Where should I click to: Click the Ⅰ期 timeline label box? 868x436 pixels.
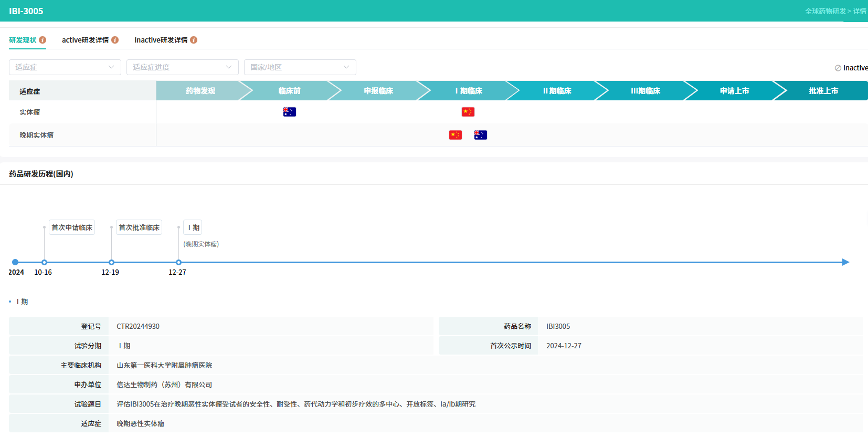tap(193, 227)
